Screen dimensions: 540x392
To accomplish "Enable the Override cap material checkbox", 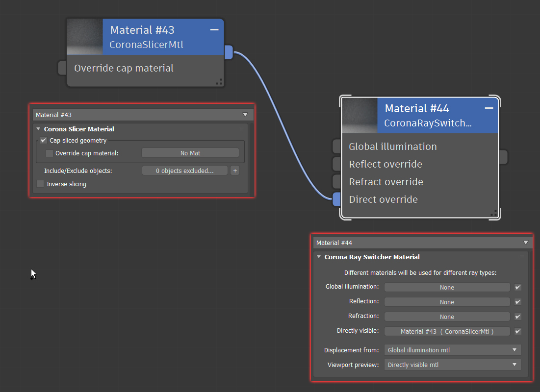I will point(50,153).
